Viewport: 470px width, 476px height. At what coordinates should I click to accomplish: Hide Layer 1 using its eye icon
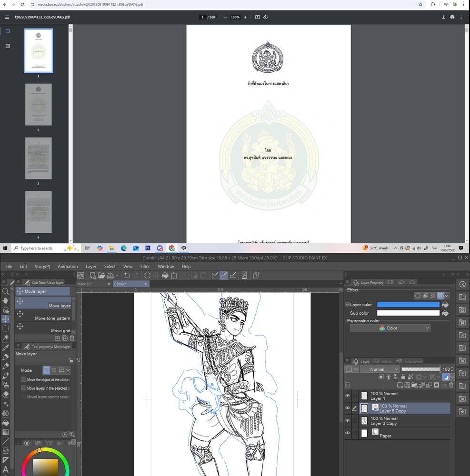point(348,396)
